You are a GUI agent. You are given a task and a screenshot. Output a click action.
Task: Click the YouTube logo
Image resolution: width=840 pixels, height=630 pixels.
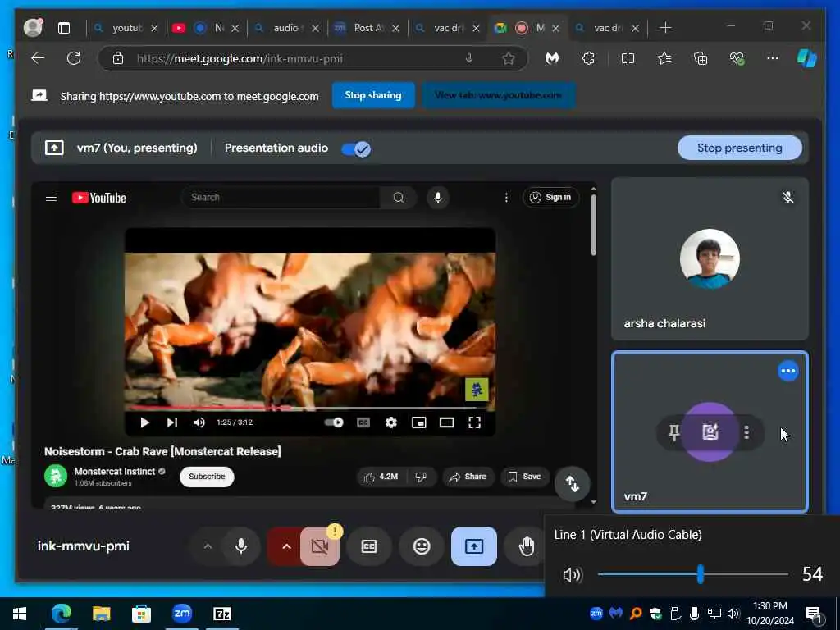point(99,198)
